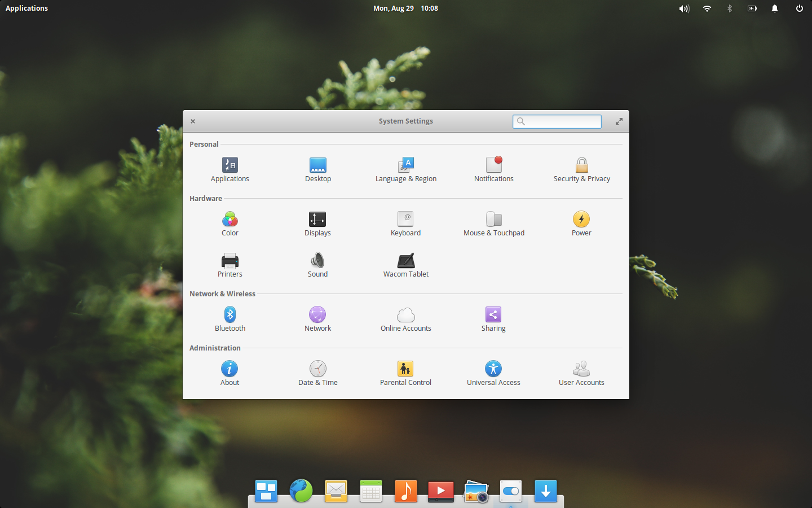
Task: Open the Notifications settings
Action: click(x=494, y=170)
